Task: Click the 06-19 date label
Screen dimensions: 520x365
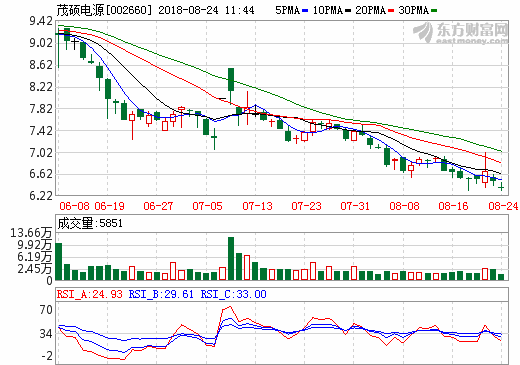Action: click(x=109, y=206)
